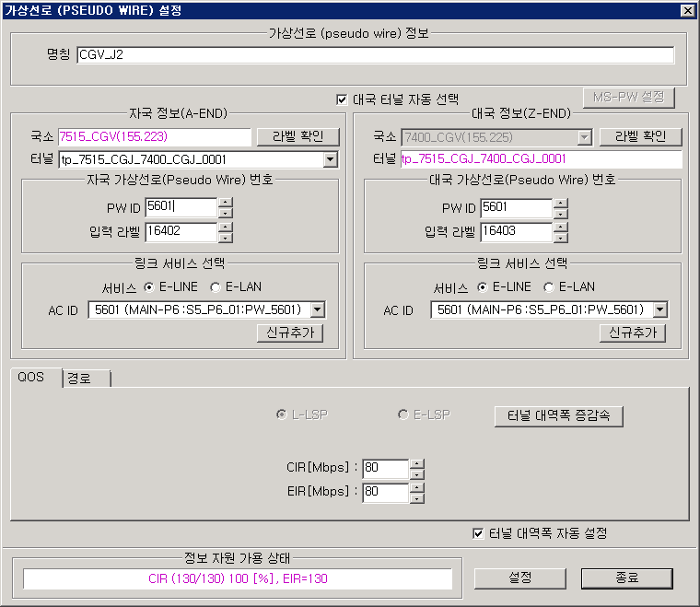The image size is (700, 607).
Task: Click Z-END 신규추가 button
Action: [x=633, y=333]
